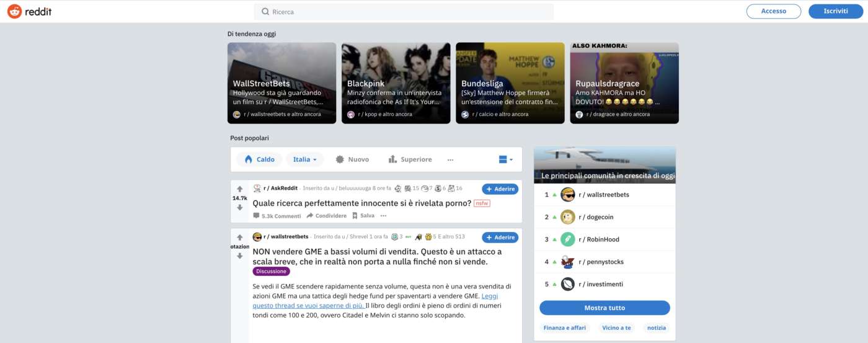Upvote the AskReddit post
This screenshot has width=868, height=343.
coord(240,189)
